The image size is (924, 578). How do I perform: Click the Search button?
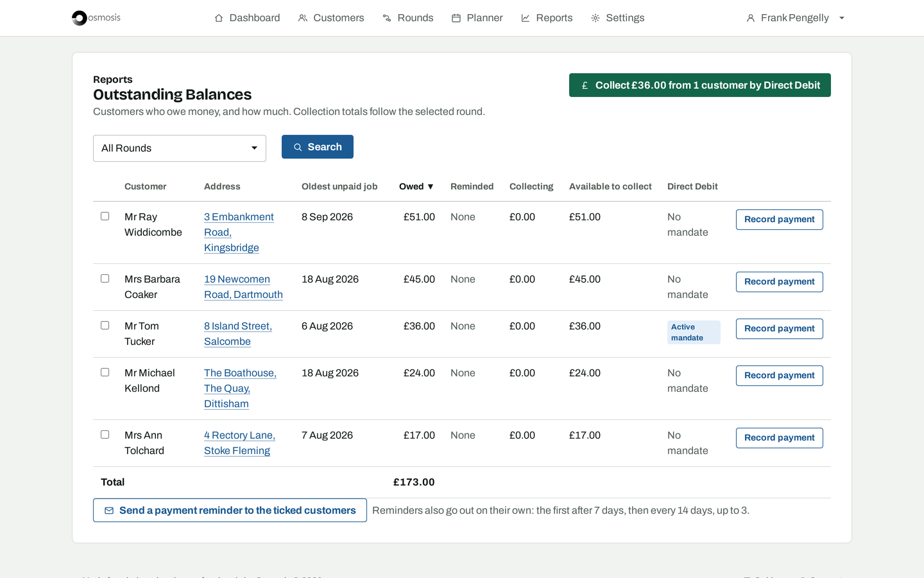pos(318,147)
